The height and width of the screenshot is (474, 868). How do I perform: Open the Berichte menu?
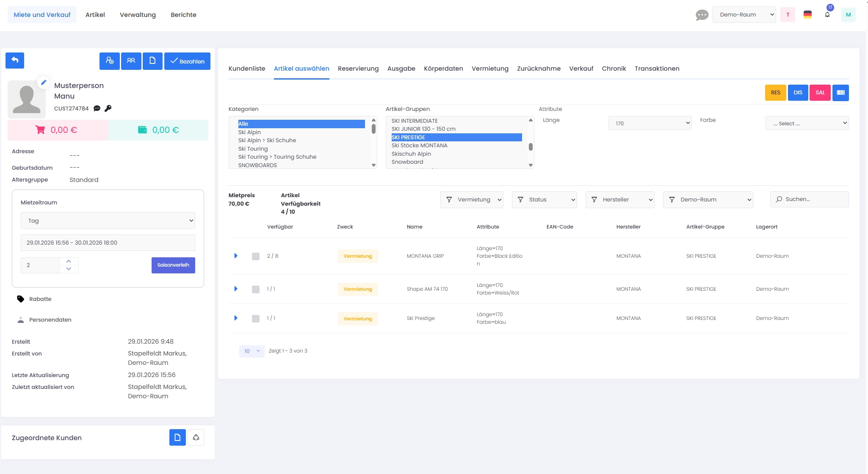[183, 15]
